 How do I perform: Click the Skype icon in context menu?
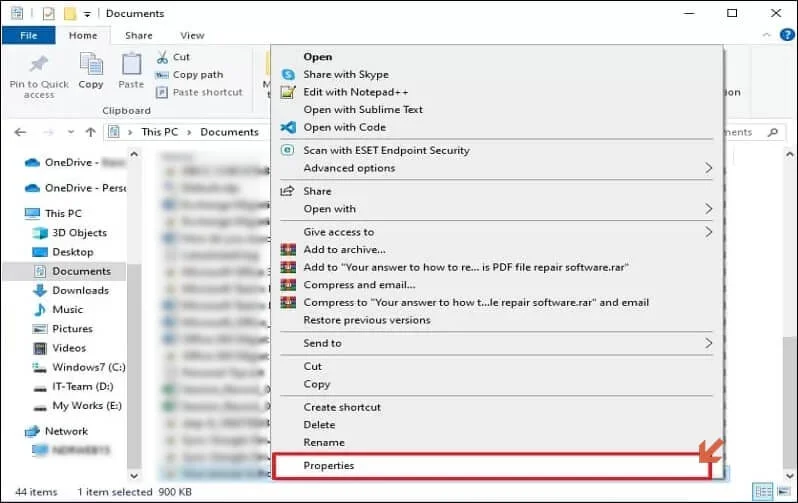click(288, 74)
